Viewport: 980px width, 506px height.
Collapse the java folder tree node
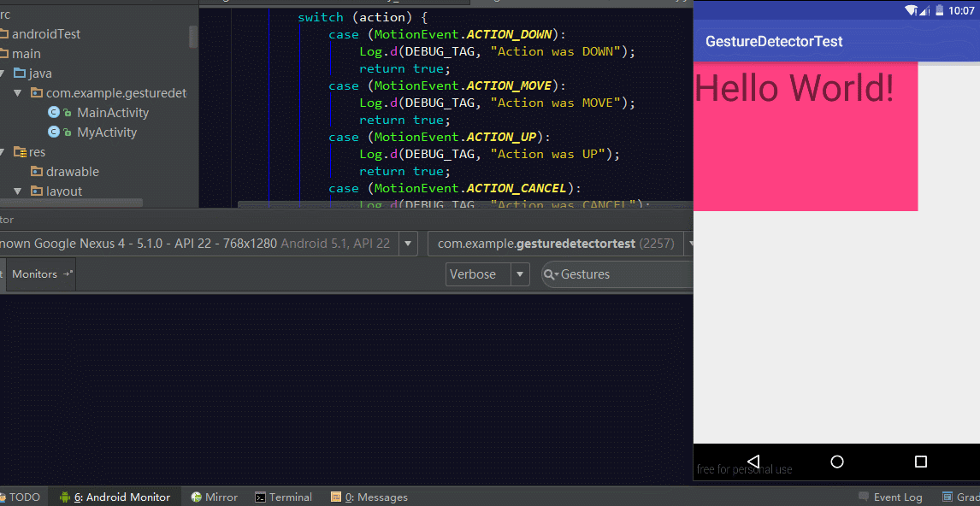click(x=3, y=74)
